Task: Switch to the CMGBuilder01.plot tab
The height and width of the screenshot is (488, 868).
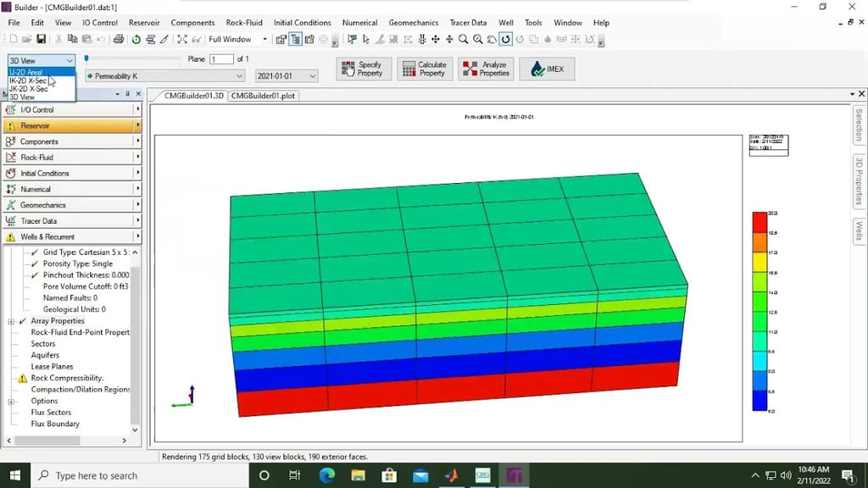Action: 263,96
